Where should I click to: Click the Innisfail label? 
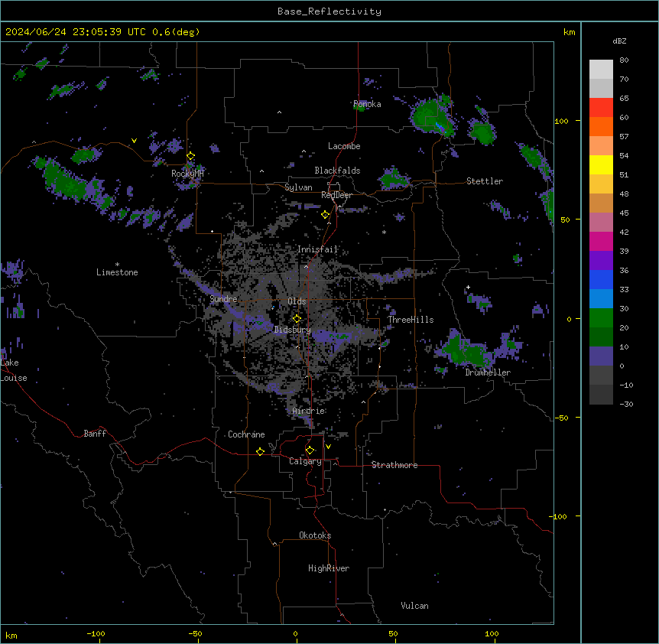click(x=317, y=249)
